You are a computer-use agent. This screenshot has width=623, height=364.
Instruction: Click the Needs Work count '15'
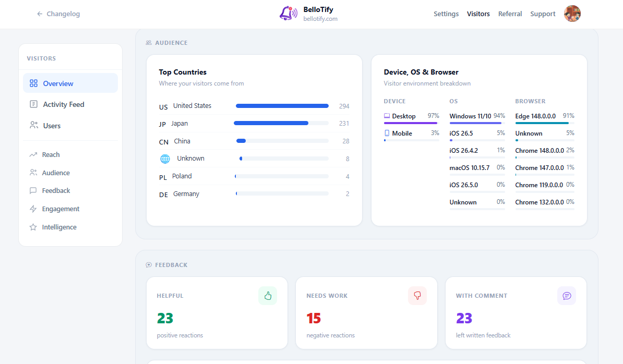coord(314,318)
